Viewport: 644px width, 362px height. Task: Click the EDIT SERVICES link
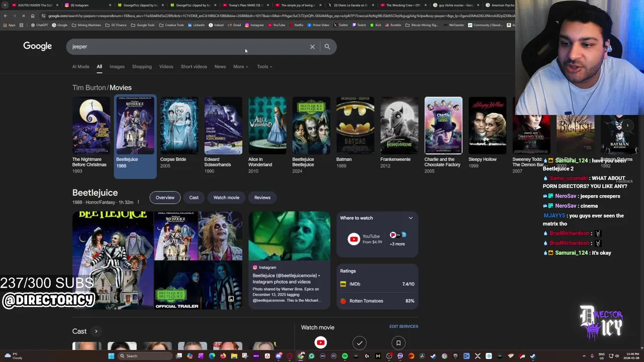coord(404,326)
